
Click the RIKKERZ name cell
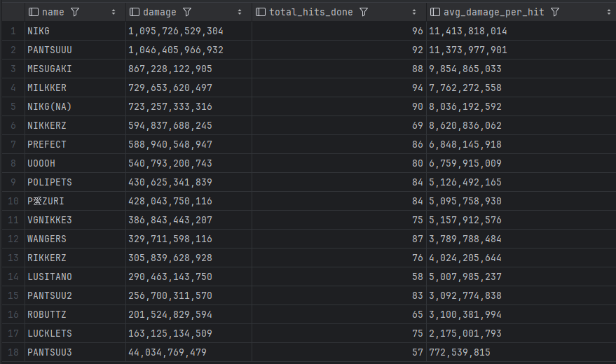pyautogui.click(x=75, y=258)
